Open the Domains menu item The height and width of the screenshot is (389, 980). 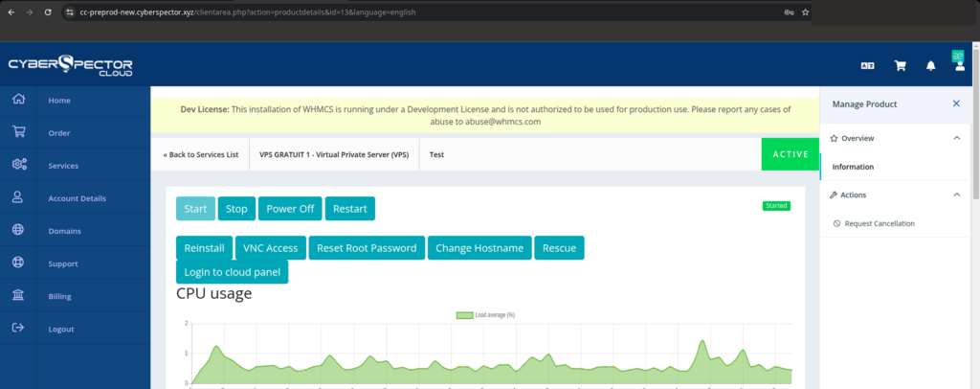[x=64, y=231]
